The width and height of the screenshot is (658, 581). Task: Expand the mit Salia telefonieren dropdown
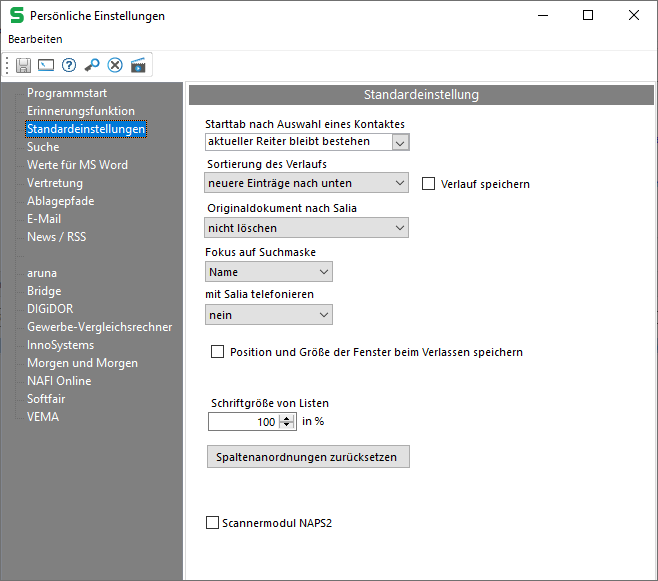tap(323, 315)
